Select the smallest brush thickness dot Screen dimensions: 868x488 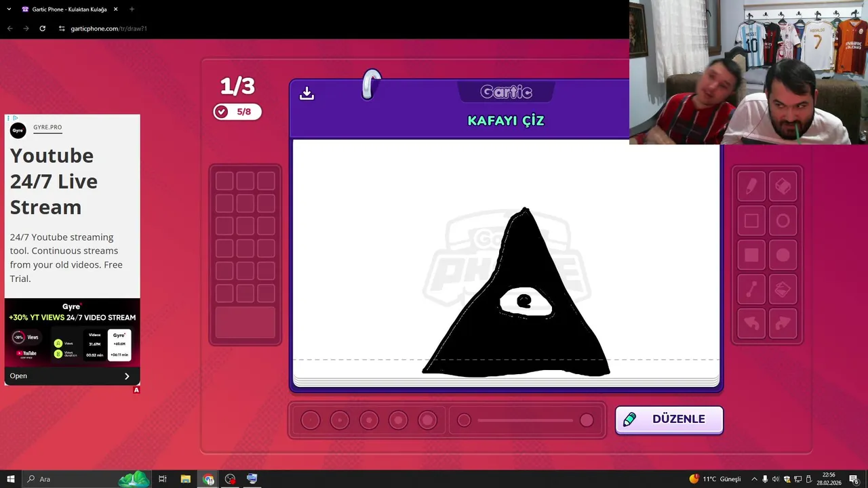[311, 420]
